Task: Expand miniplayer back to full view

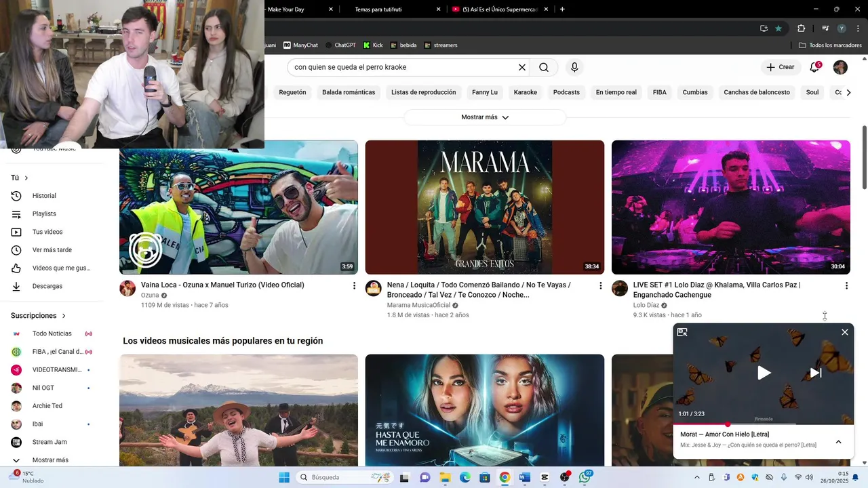Action: click(682, 332)
